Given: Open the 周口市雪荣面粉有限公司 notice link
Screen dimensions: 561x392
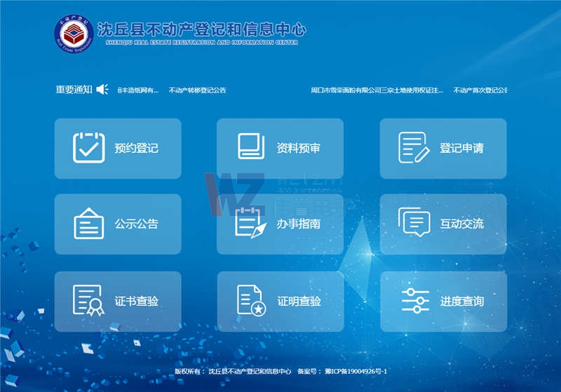Looking at the screenshot, I should coord(377,90).
